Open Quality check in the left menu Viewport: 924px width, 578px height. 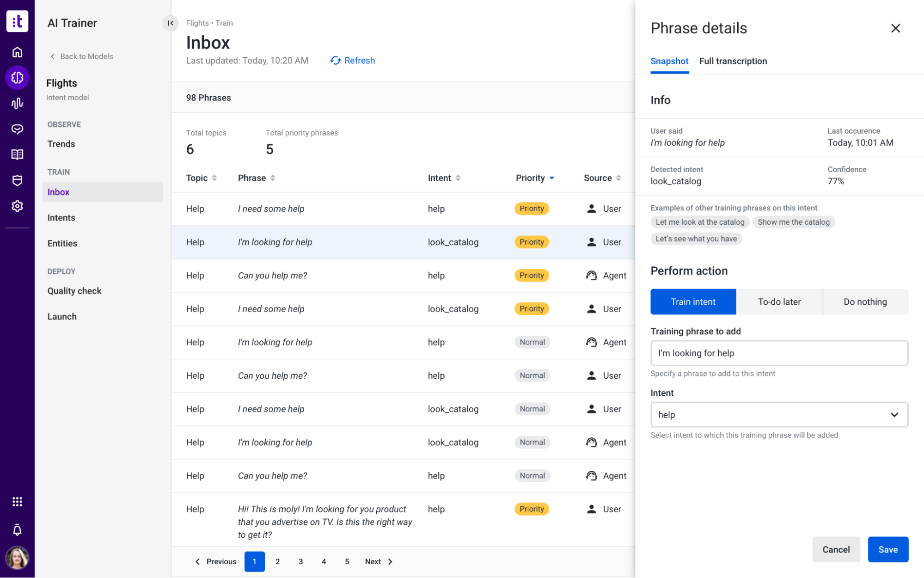(74, 291)
